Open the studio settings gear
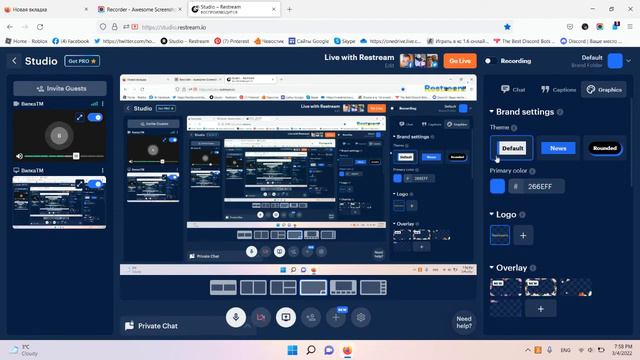 pos(361,317)
